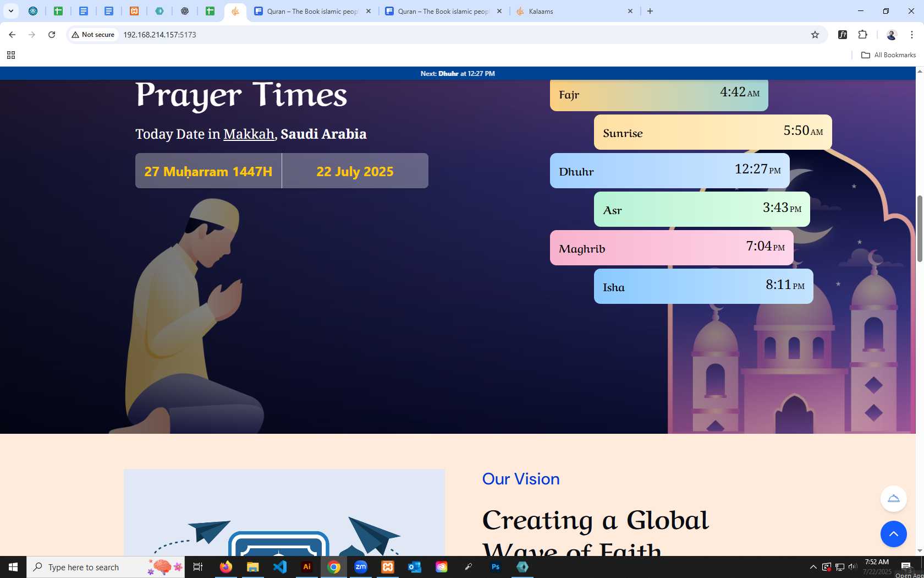This screenshot has height=578, width=924.
Task: Close the first Quran – The Book tab
Action: point(369,11)
